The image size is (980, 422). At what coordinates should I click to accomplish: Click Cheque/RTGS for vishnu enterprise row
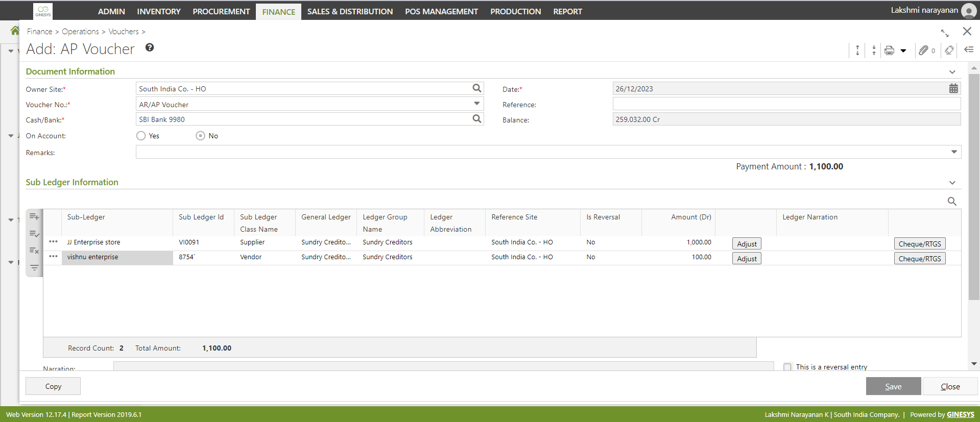[x=920, y=259]
